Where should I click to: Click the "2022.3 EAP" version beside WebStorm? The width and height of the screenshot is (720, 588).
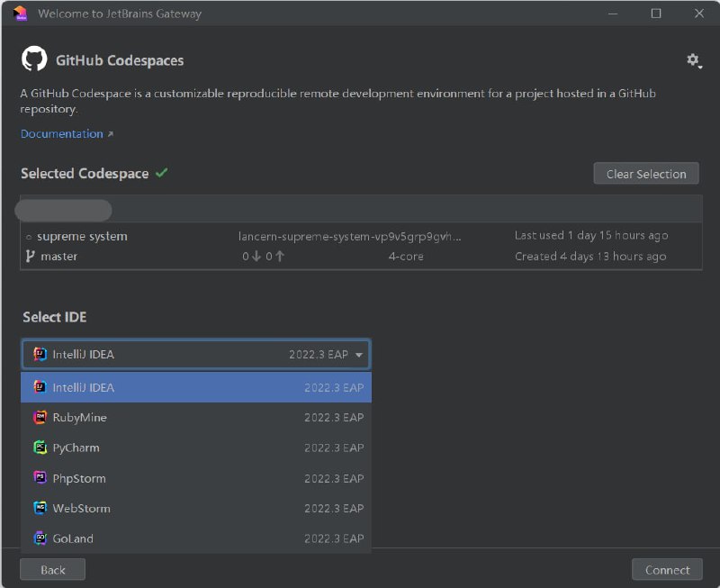pyautogui.click(x=334, y=508)
